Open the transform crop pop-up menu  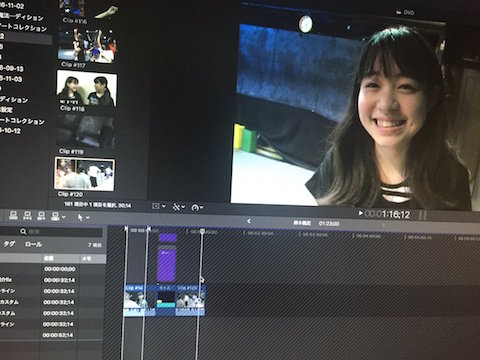tap(159, 206)
